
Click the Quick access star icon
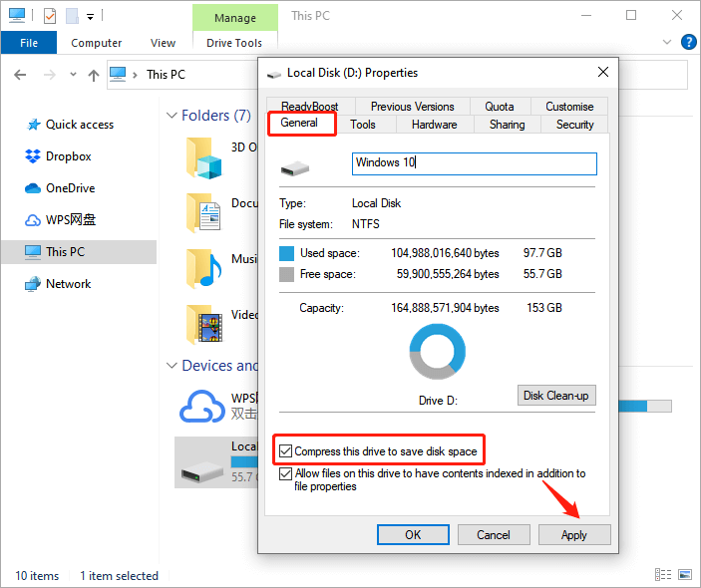[x=33, y=125]
